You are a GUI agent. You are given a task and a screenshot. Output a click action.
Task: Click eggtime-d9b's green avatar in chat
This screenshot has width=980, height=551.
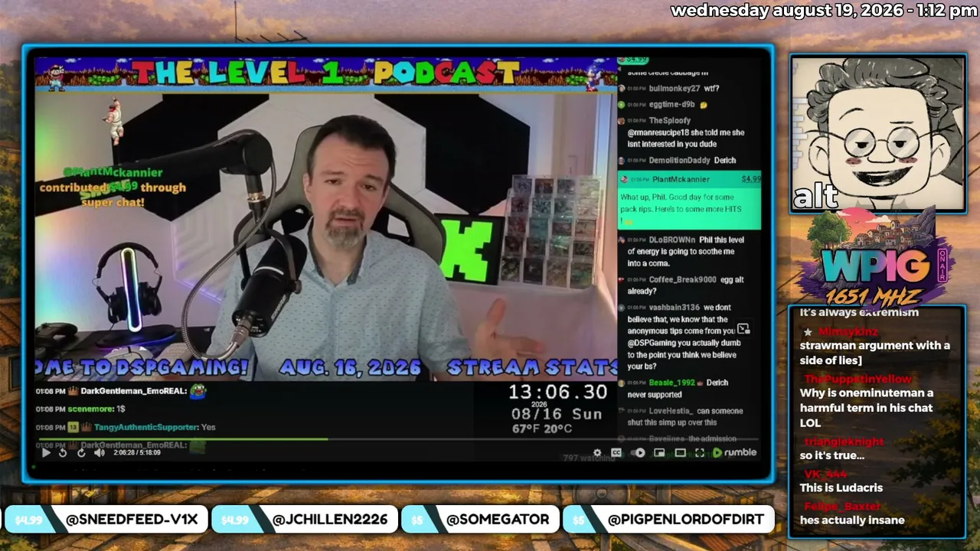click(622, 105)
